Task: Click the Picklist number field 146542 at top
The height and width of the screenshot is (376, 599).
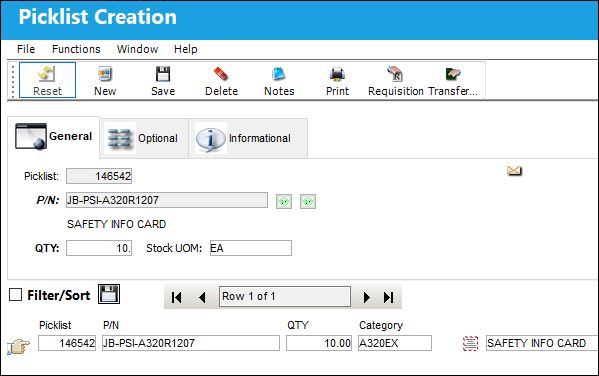Action: 99,176
